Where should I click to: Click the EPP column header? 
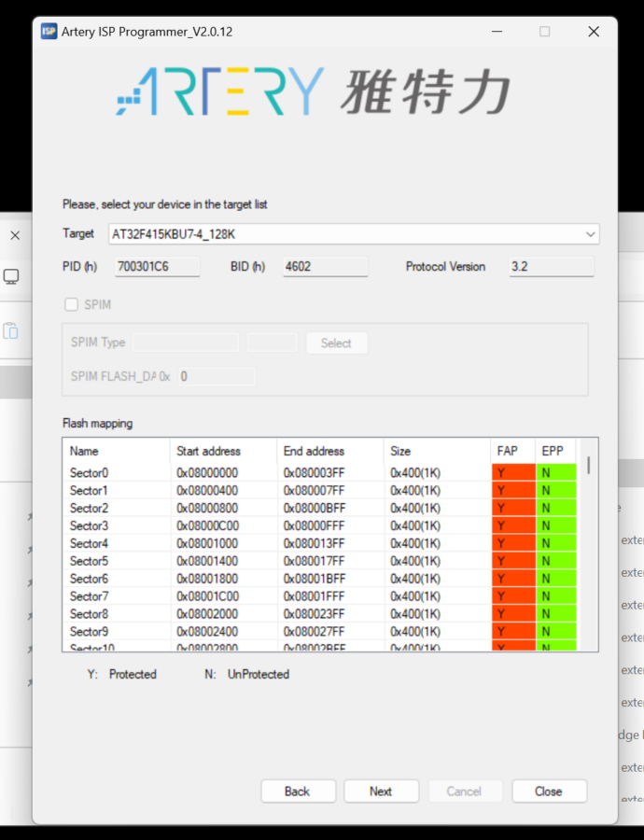tap(555, 451)
